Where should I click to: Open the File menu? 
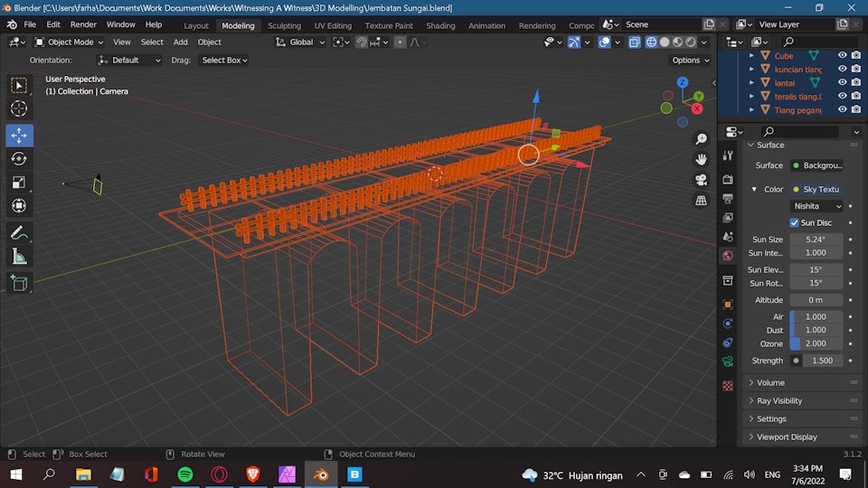(x=30, y=25)
